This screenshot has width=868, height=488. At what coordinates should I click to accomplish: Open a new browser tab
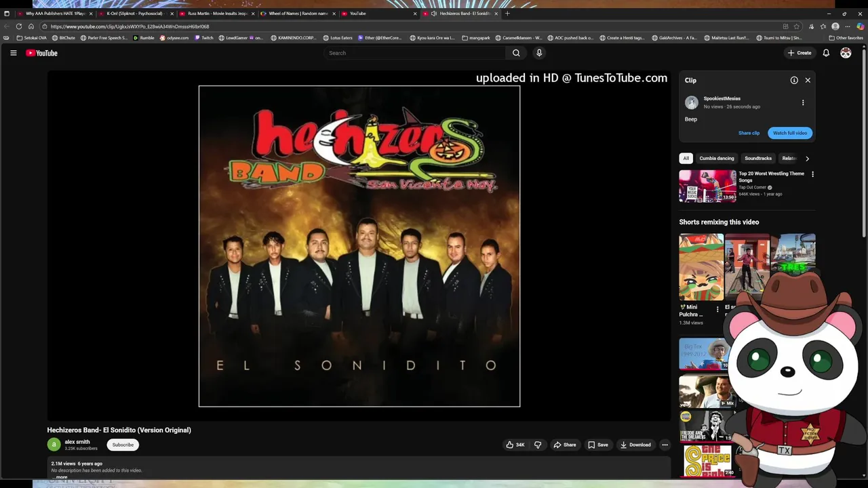507,14
